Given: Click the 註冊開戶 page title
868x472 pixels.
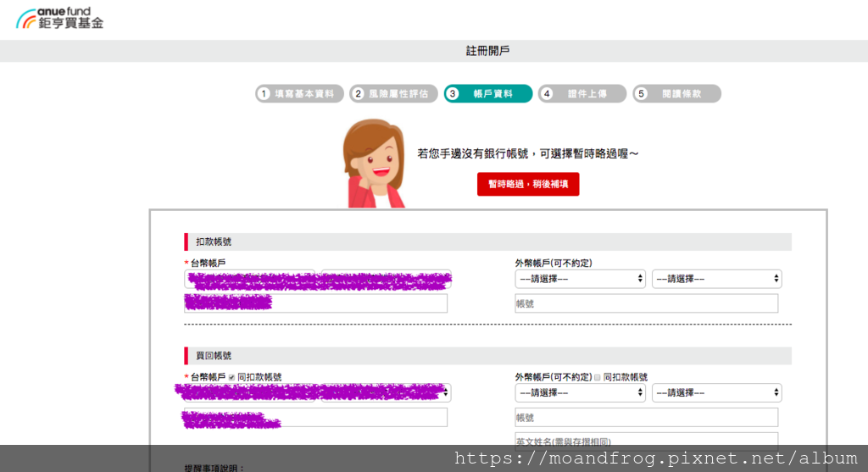Looking at the screenshot, I should [487, 51].
